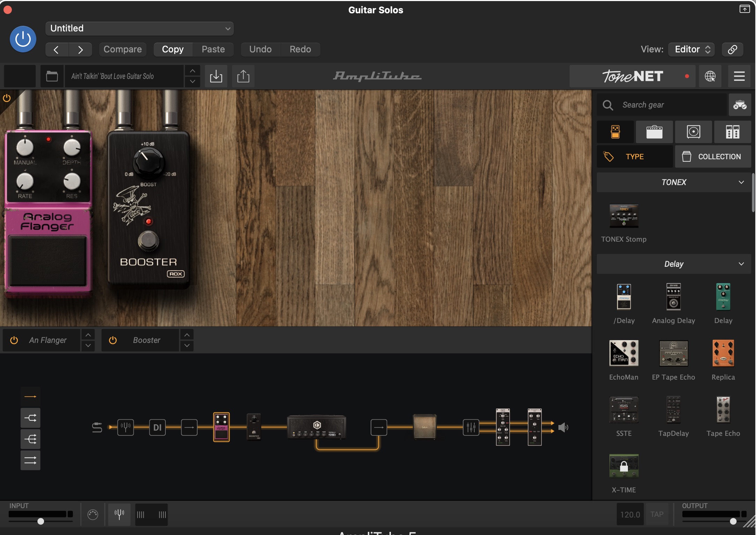
Task: Step preset up with the upper arrow
Action: click(192, 71)
